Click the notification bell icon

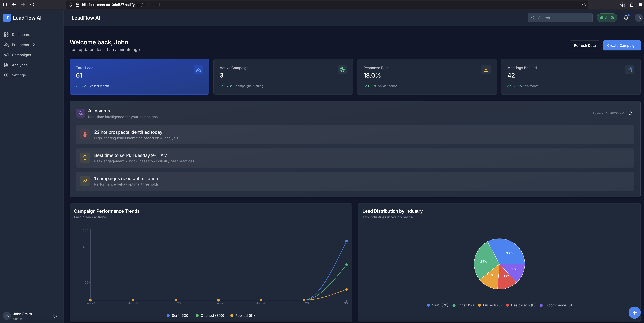click(x=626, y=17)
